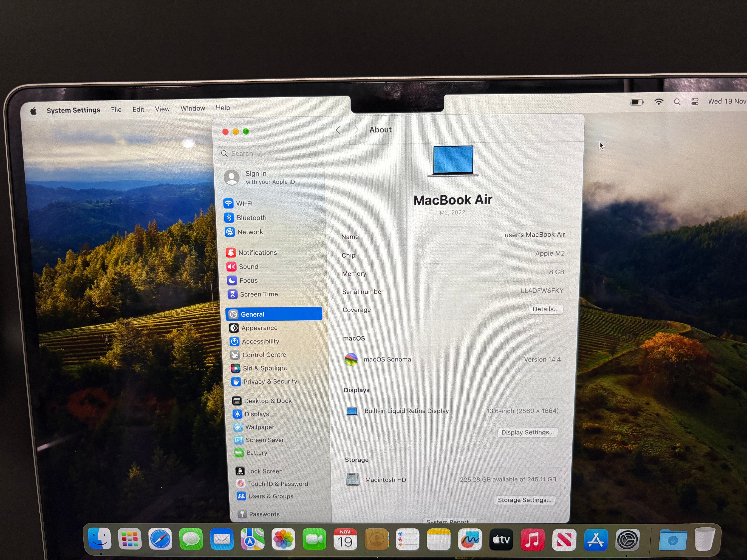747x560 pixels.
Task: Select Bluetooth in the sidebar
Action: tap(251, 218)
